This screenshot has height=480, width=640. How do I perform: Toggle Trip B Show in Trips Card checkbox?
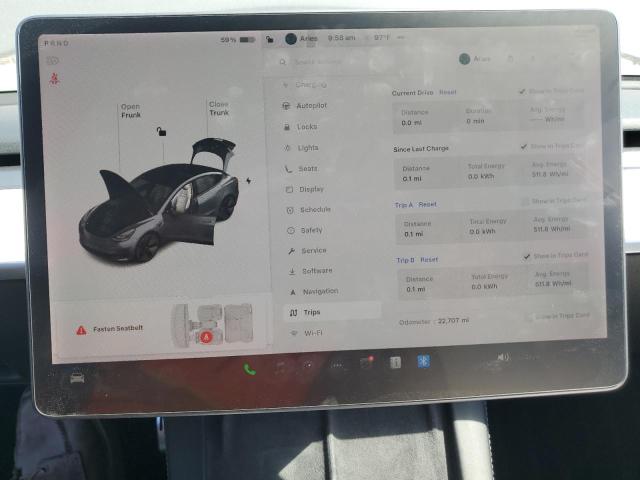(x=527, y=256)
